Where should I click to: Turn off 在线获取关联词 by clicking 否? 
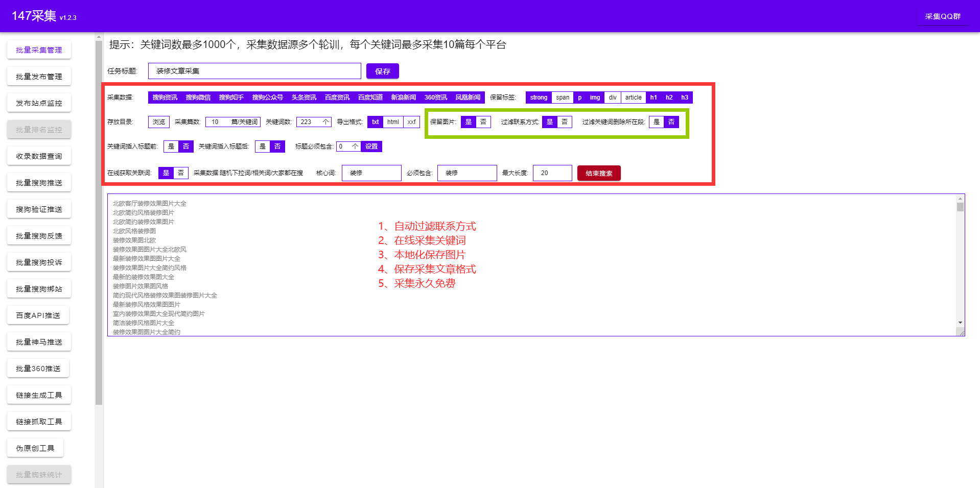pos(180,173)
